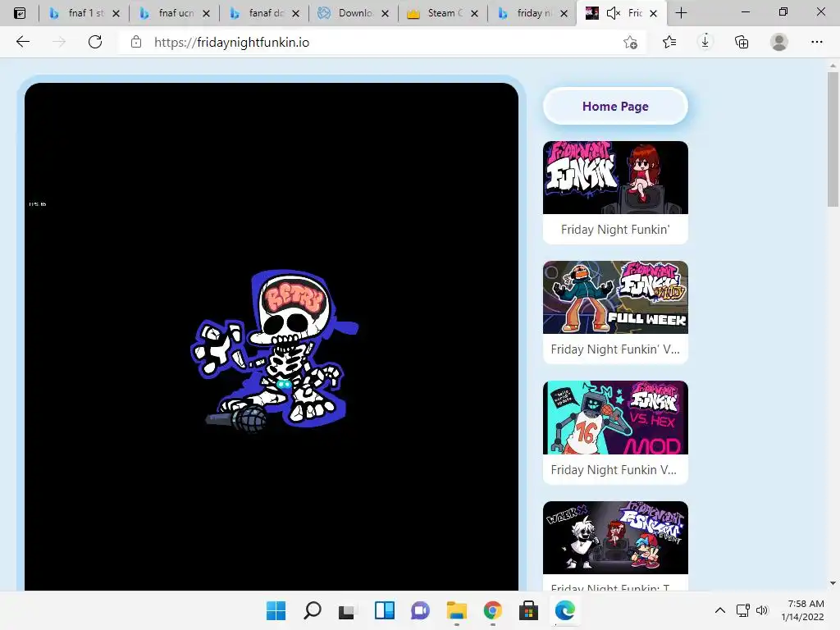The height and width of the screenshot is (630, 840).
Task: Open the Chat taskbar icon
Action: 420,610
